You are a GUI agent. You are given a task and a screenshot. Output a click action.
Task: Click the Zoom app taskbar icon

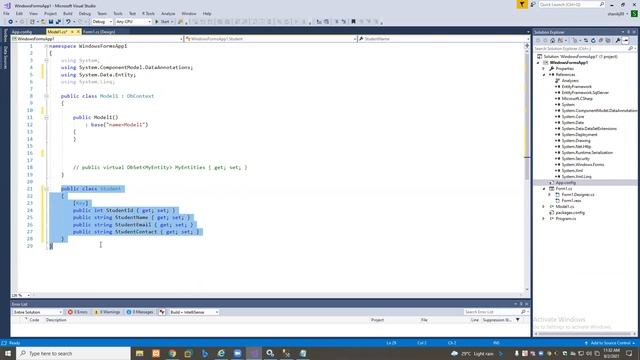(238, 353)
